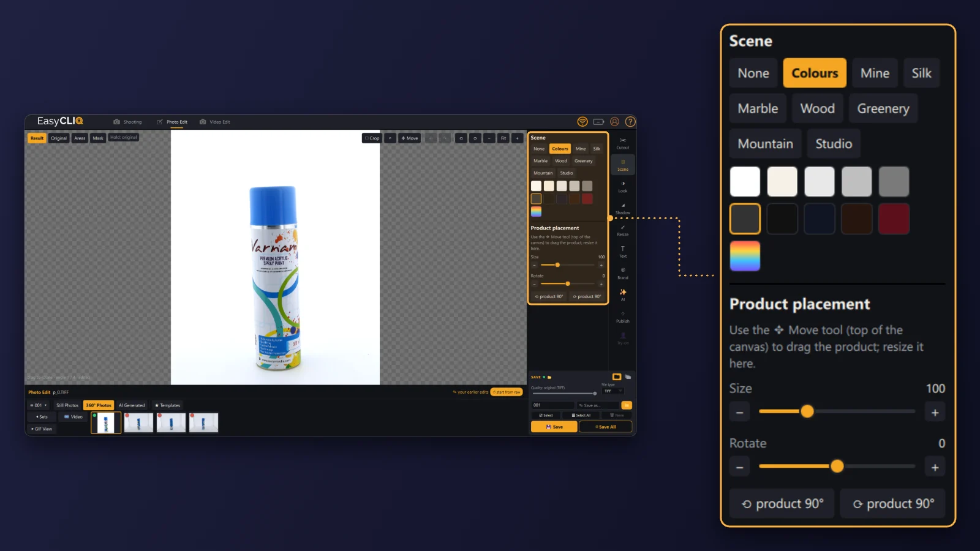Switch canvas view to Mask
Screen dimensions: 980x551
(x=98, y=138)
